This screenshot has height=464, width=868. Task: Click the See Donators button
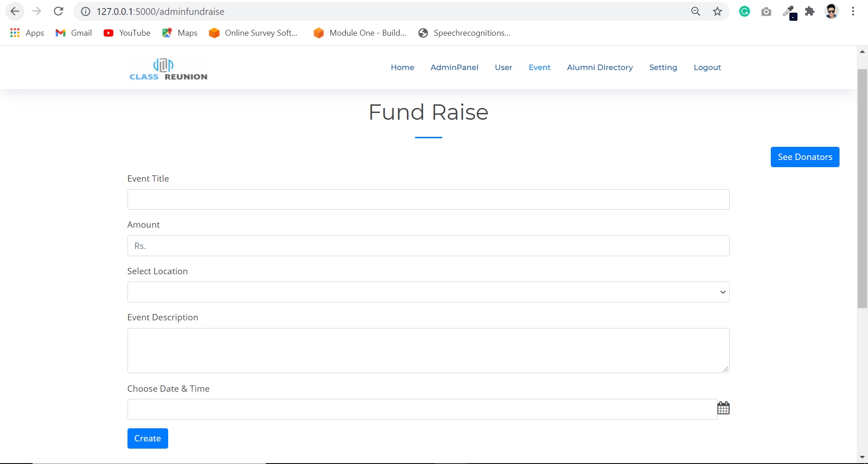click(x=805, y=157)
